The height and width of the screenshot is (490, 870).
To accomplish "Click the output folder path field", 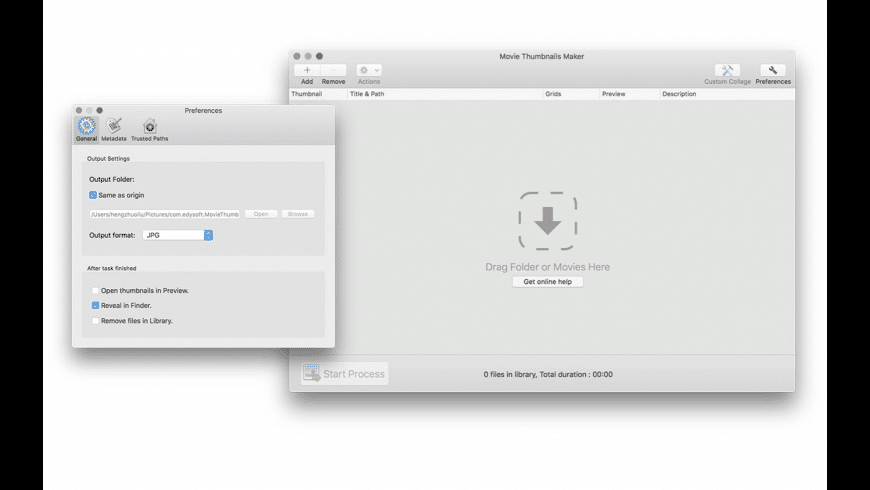I will point(165,214).
